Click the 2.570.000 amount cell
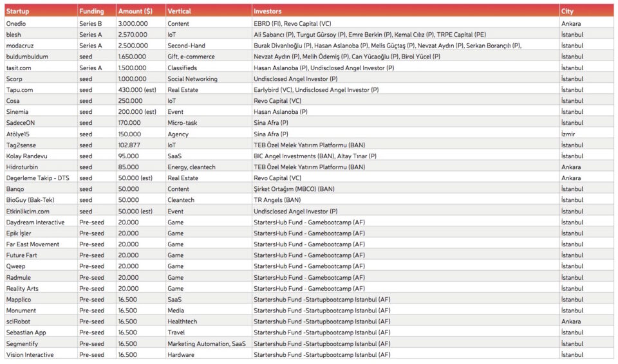Viewport: 618px width, 364px height. pos(141,35)
